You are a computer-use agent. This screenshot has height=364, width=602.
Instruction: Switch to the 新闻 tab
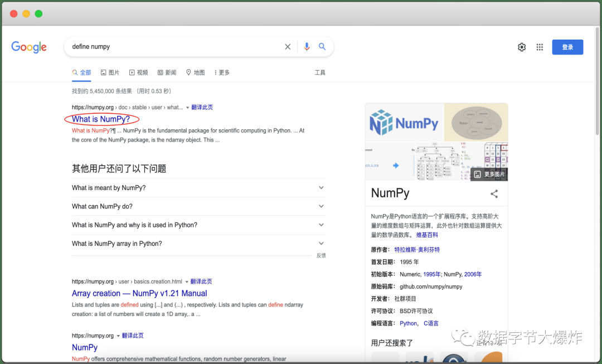tap(167, 72)
